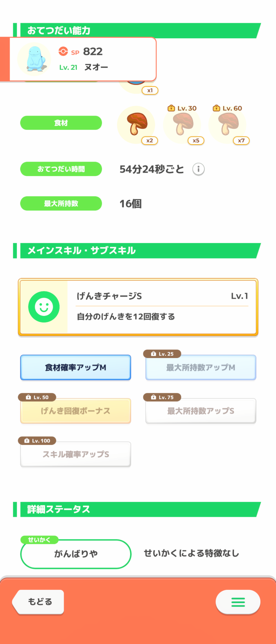Tap the unlocked mushroom ingredient x2
This screenshot has width=276, height=644.
(136, 124)
